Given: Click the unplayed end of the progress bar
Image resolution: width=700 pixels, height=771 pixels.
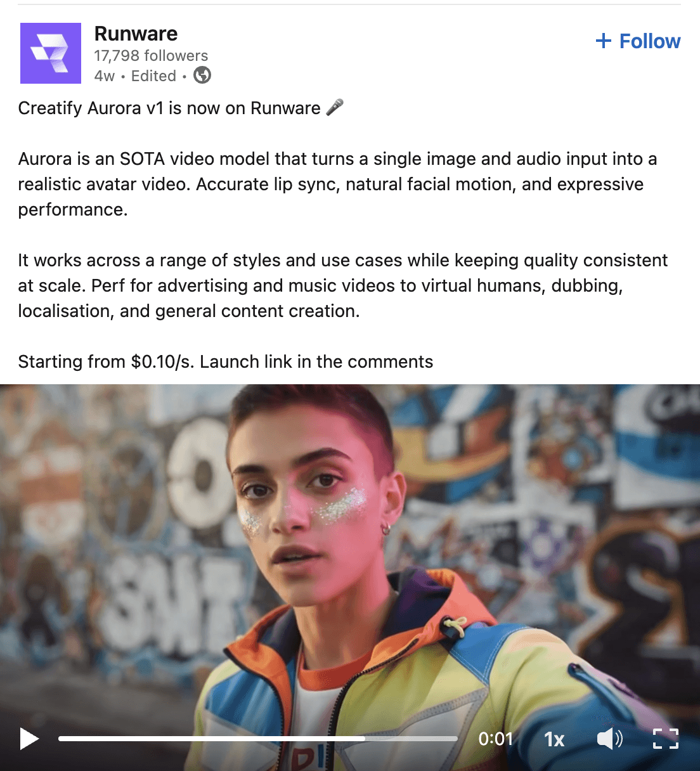Looking at the screenshot, I should pos(412,739).
